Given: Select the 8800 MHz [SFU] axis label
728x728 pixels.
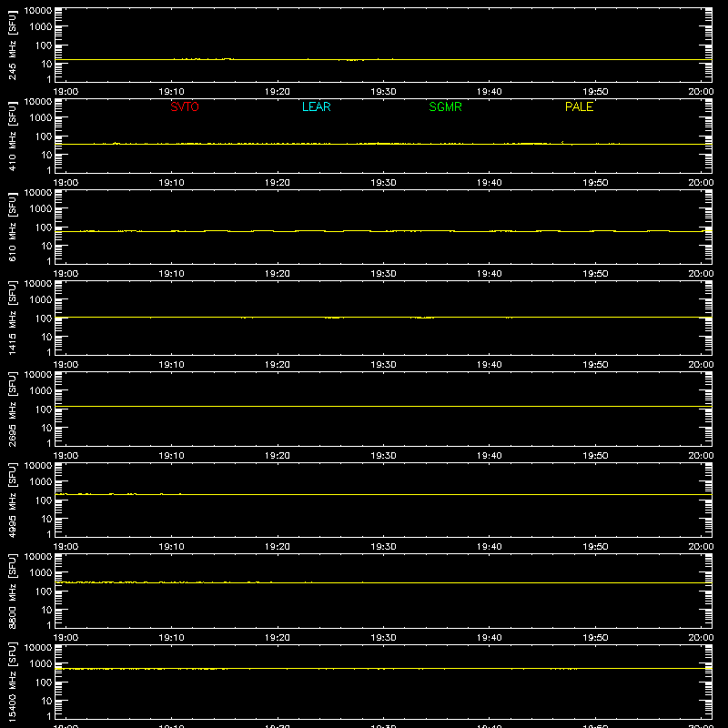Looking at the screenshot, I should [12, 591].
